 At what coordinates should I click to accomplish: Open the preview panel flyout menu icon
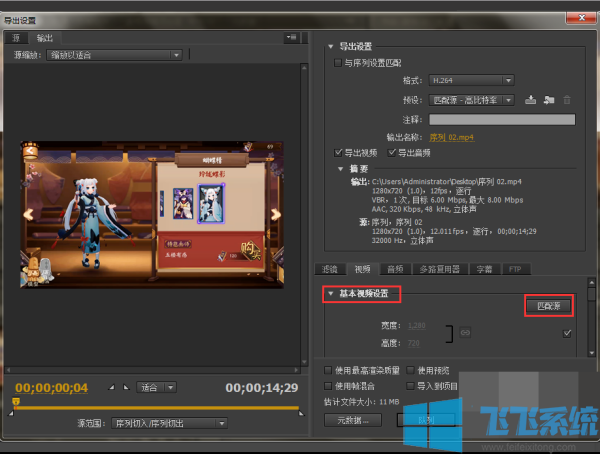pyautogui.click(x=291, y=37)
